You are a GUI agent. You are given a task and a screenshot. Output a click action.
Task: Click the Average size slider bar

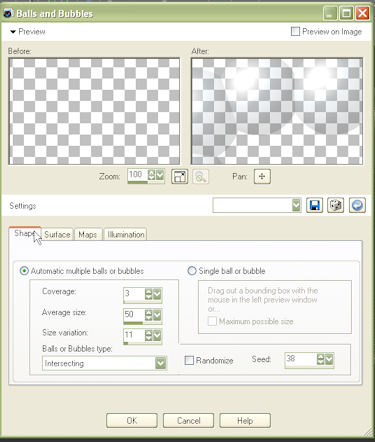[x=142, y=323]
